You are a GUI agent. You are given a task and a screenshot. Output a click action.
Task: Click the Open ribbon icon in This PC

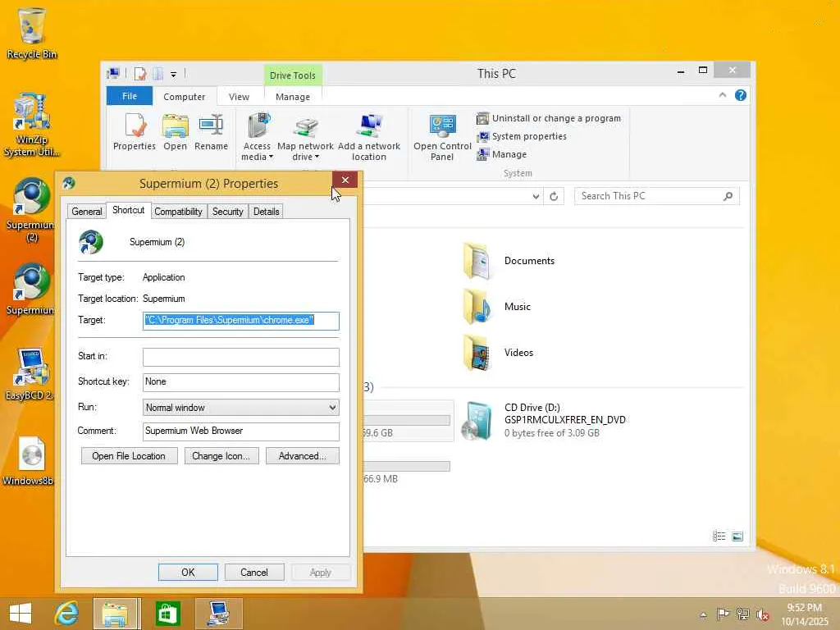click(176, 132)
